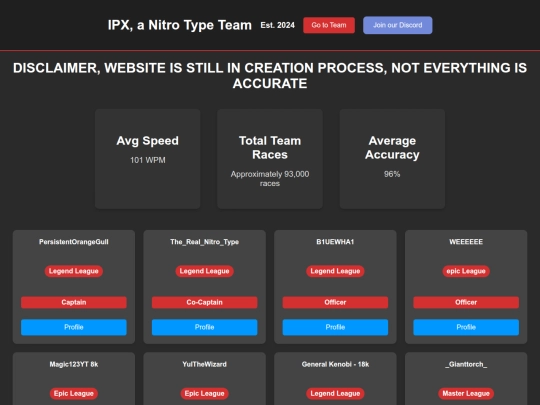The width and height of the screenshot is (540, 405).
Task: Select the Total Team Races card
Action: point(270,159)
